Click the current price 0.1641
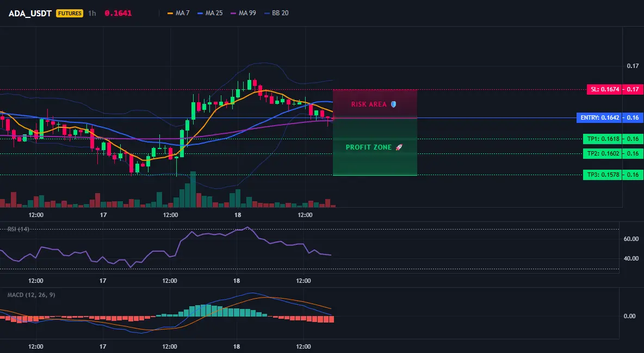 coord(118,13)
